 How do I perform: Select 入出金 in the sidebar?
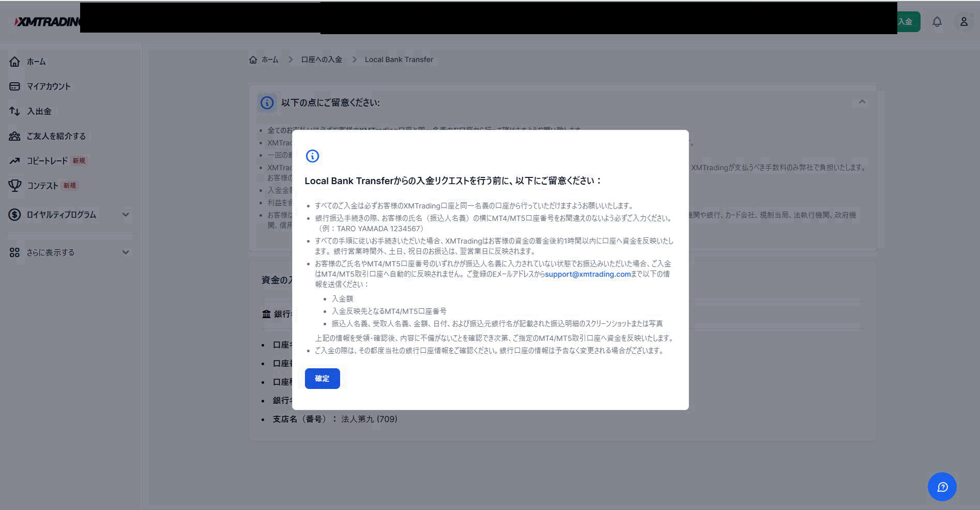pos(39,111)
